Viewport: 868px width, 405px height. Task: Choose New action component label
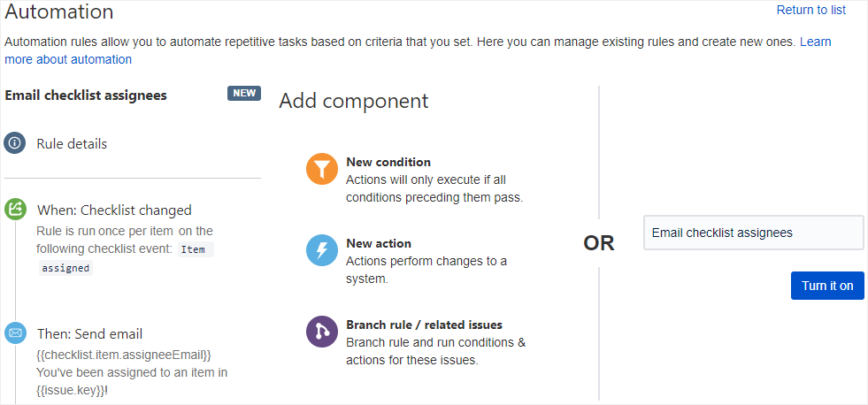[x=379, y=243]
